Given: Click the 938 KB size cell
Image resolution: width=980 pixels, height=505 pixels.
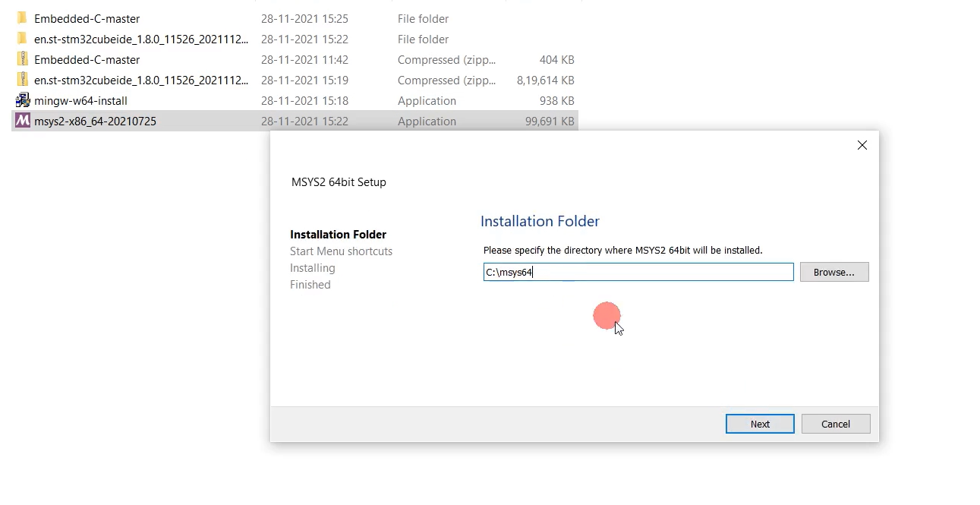Looking at the screenshot, I should tap(556, 100).
